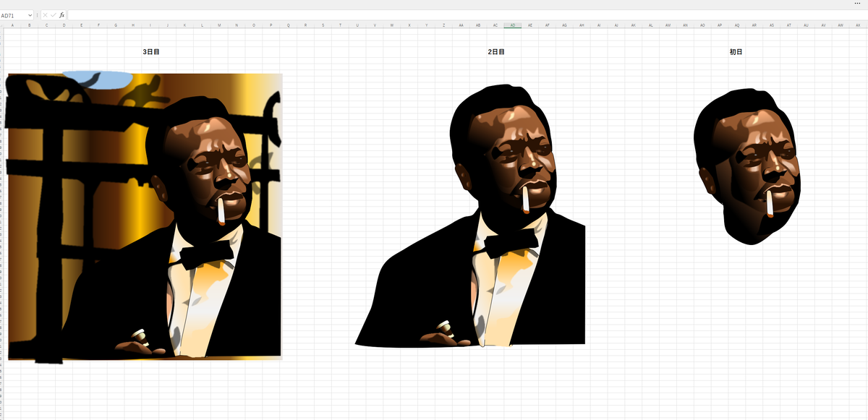Image resolution: width=868 pixels, height=420 pixels.
Task: Select column A header
Action: click(12, 25)
